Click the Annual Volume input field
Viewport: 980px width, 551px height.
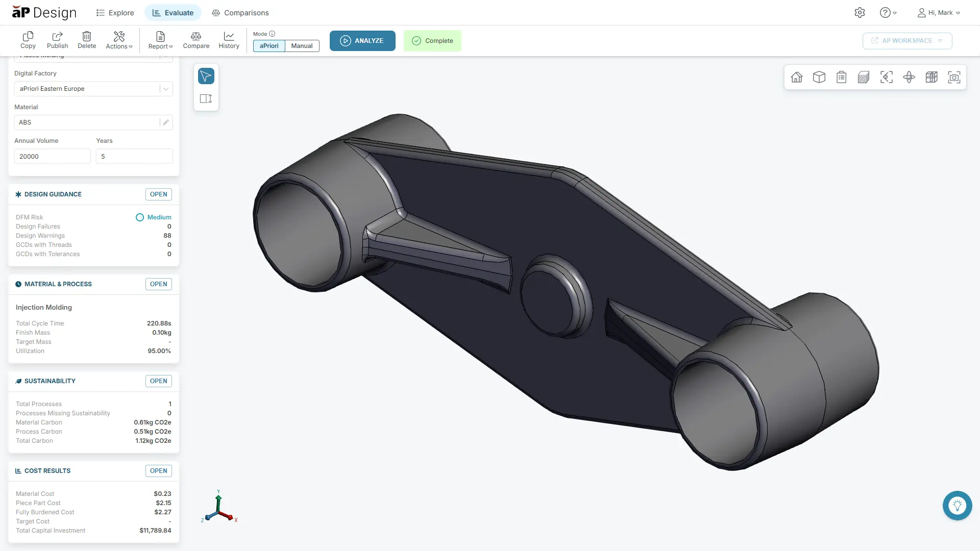(x=52, y=156)
